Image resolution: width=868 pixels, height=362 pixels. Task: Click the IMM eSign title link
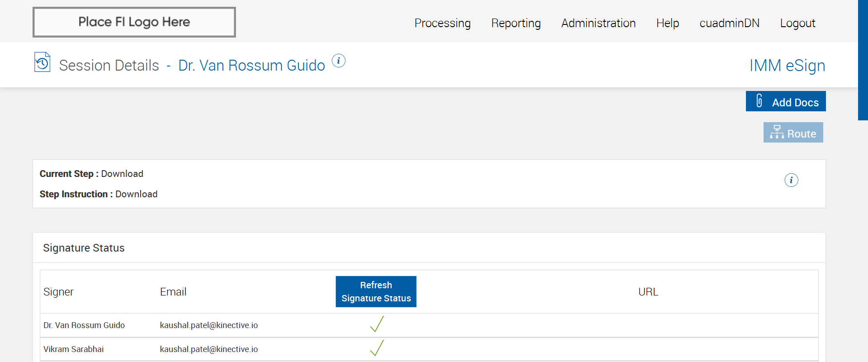tap(787, 66)
